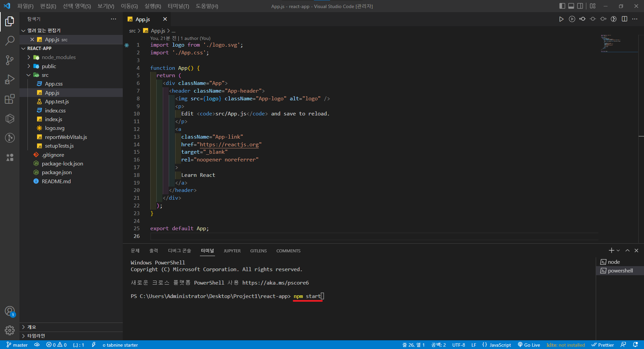Viewport: 644px width, 349px height.
Task: Open the terminal launch profile dropdown arrow
Action: pyautogui.click(x=618, y=251)
